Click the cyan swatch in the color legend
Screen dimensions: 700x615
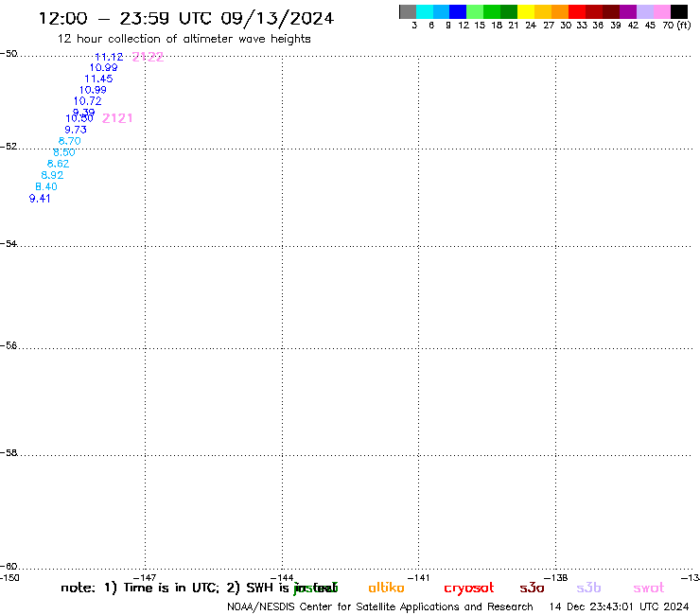[425, 11]
